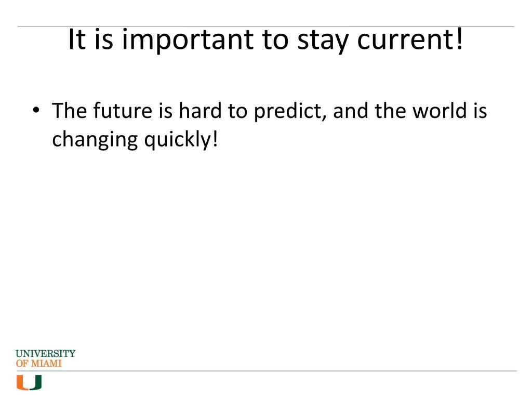The height and width of the screenshot is (399, 532).
Task: Click the green 'UNIVERSITY' wordmark text
Action: 46,353
